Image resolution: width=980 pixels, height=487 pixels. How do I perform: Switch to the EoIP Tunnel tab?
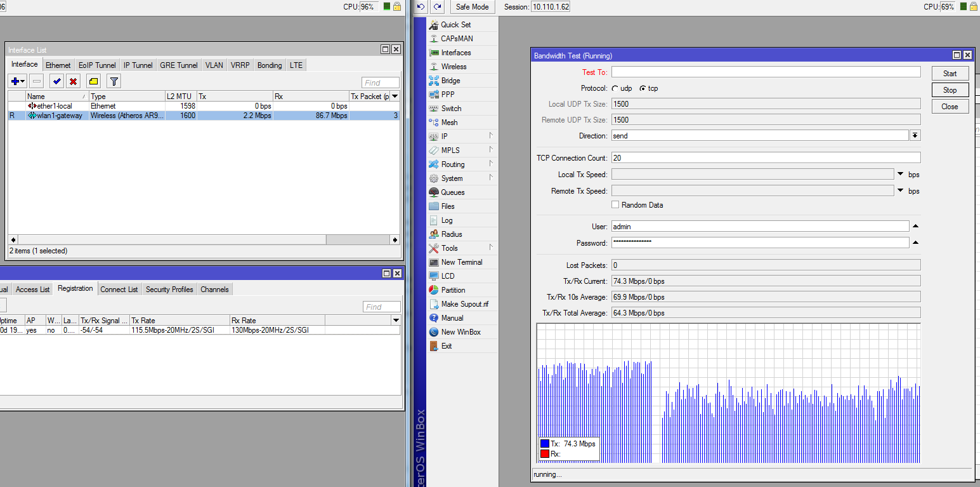[x=97, y=65]
